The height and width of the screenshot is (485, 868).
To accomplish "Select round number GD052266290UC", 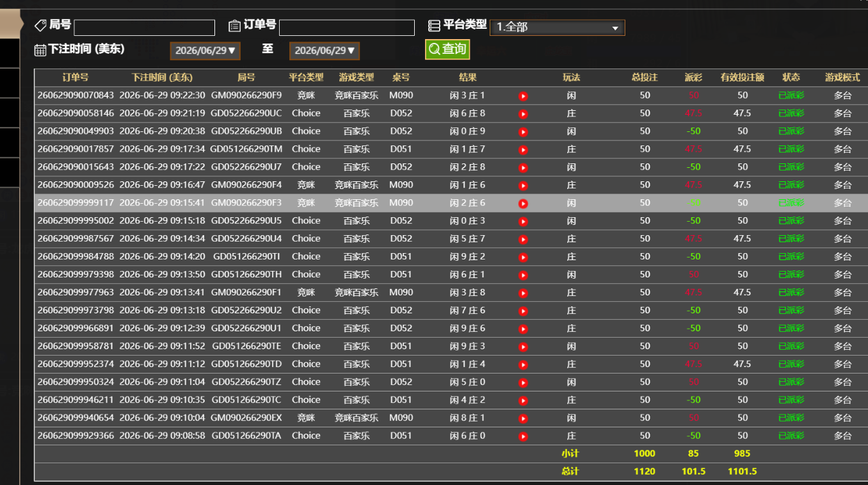I will pyautogui.click(x=246, y=113).
